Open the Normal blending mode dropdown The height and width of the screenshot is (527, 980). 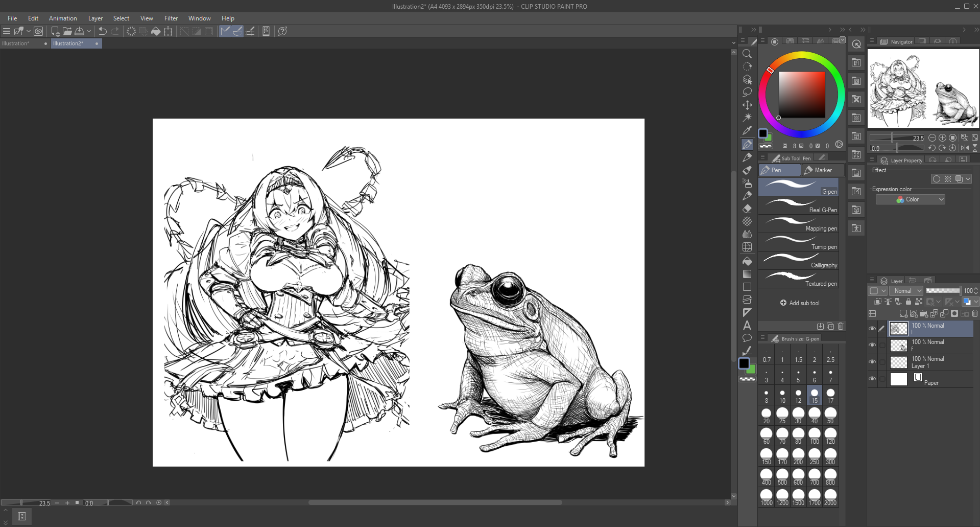pos(906,290)
